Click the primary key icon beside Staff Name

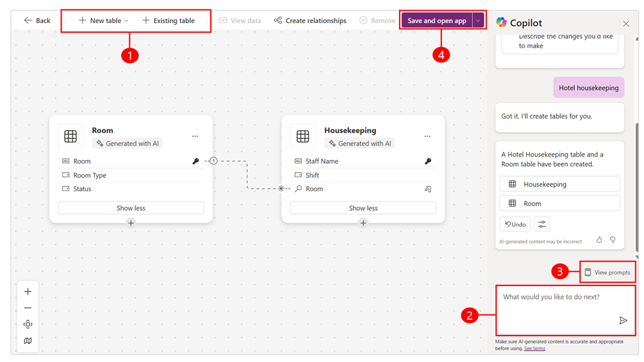click(428, 161)
